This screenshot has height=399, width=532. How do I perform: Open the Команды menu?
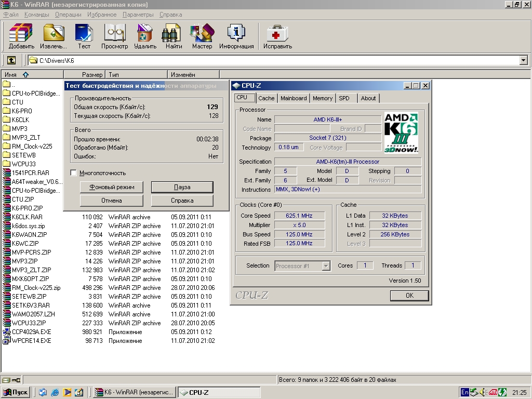click(x=37, y=15)
